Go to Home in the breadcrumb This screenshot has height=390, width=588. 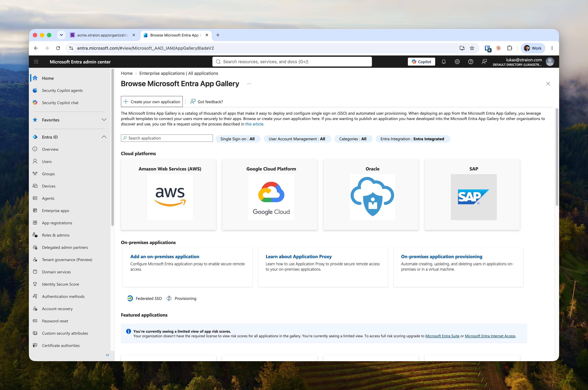tap(126, 73)
